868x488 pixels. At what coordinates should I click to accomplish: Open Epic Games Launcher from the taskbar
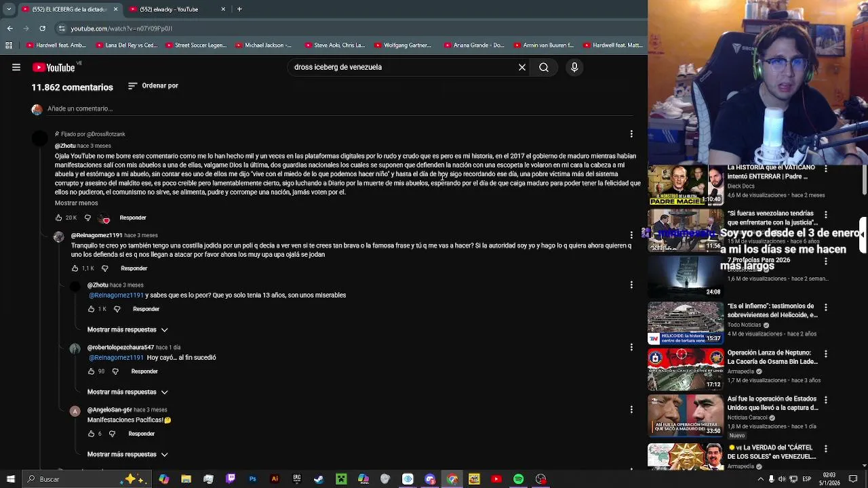[296, 479]
